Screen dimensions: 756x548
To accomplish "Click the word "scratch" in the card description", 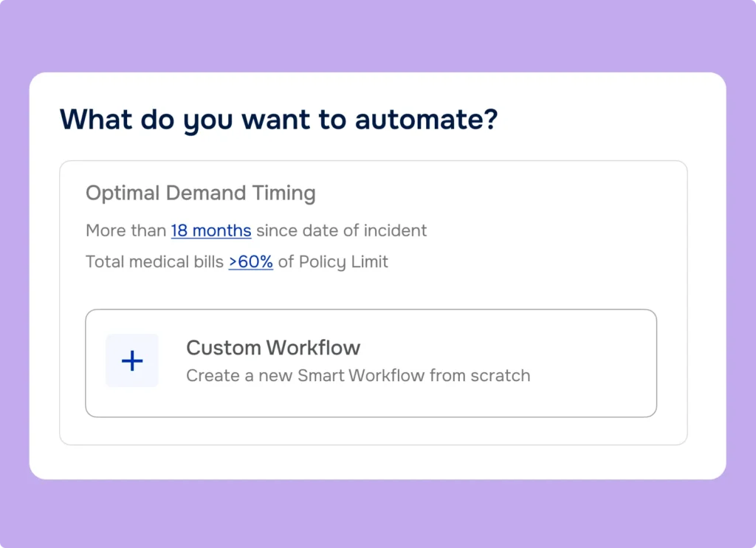I will click(501, 375).
